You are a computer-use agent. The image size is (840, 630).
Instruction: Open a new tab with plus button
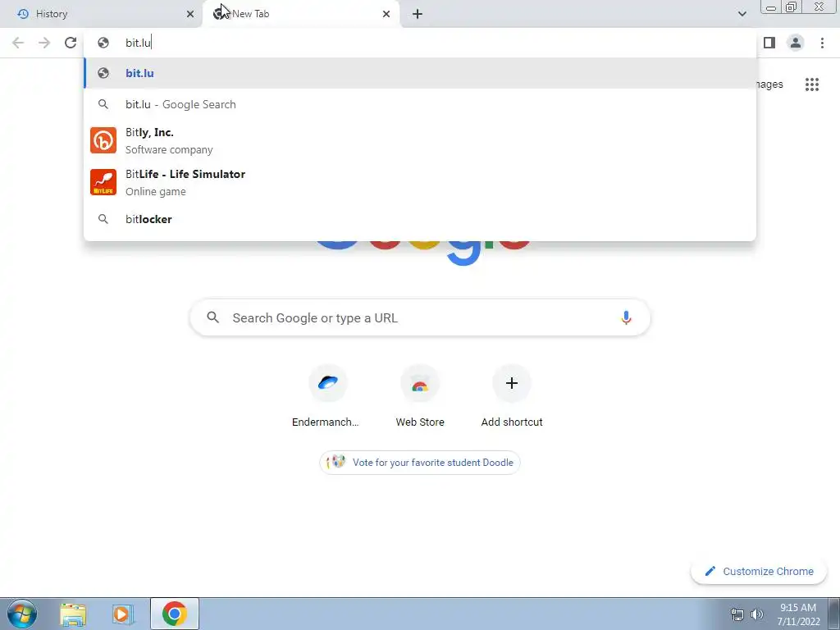(x=418, y=15)
